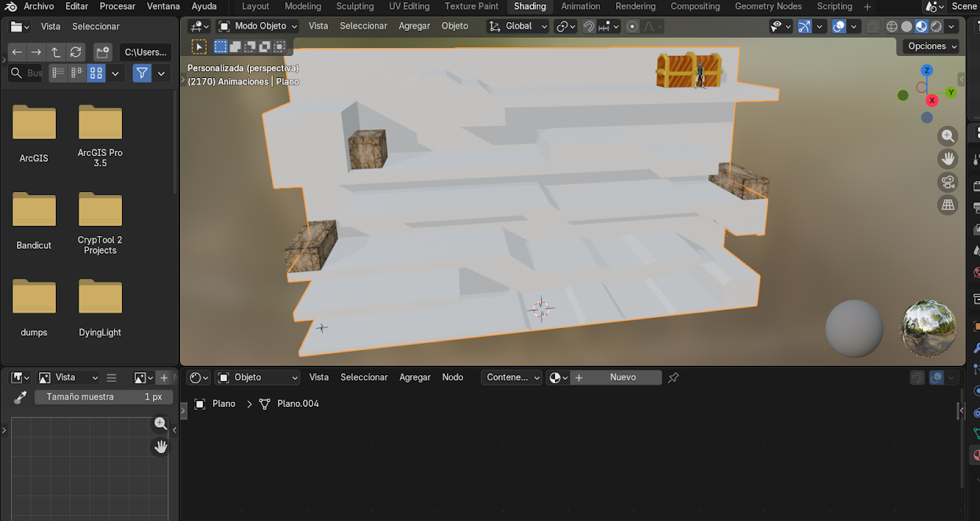Click the viewport zoom magnifier icon
Image resolution: width=980 pixels, height=521 pixels.
pyautogui.click(x=948, y=136)
